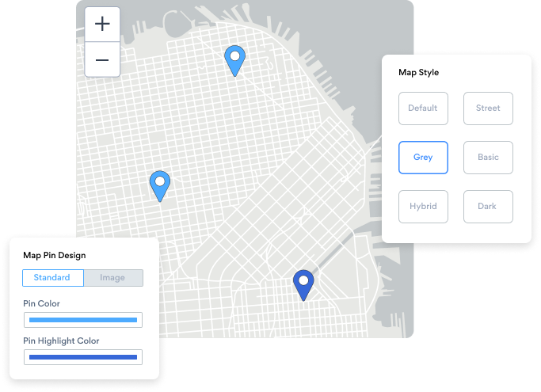541x392 pixels.
Task: Zoom out with the minus button
Action: click(x=102, y=60)
